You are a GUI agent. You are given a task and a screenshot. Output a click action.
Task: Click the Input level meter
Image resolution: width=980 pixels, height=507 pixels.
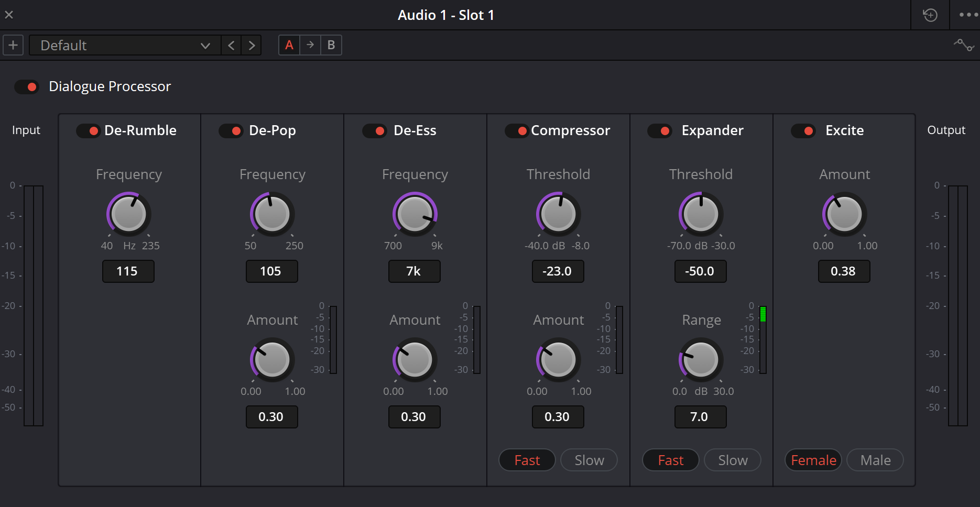(x=34, y=305)
